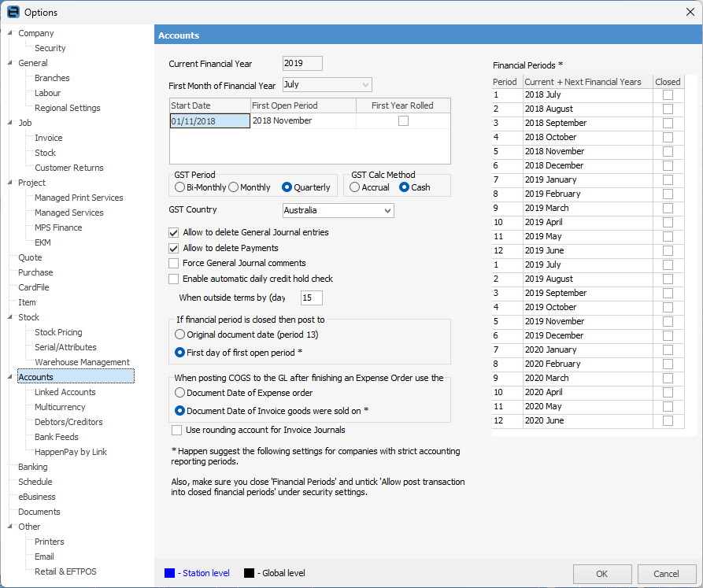Select Banking in the options tree
703x588 pixels.
33,467
